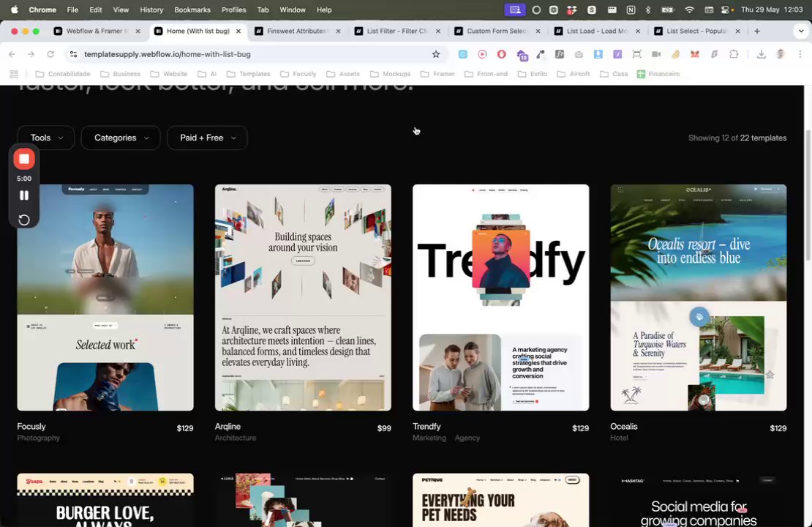Open the Chrome menu in menu bar
Viewport: 812px width, 527px height.
42,10
